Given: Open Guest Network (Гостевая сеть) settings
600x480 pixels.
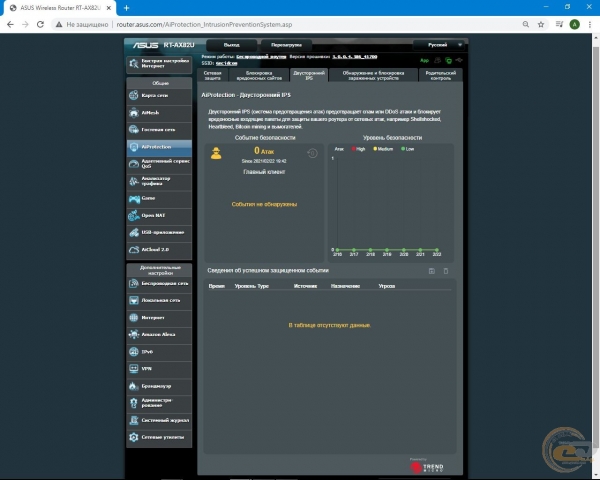Looking at the screenshot, I should tap(159, 130).
